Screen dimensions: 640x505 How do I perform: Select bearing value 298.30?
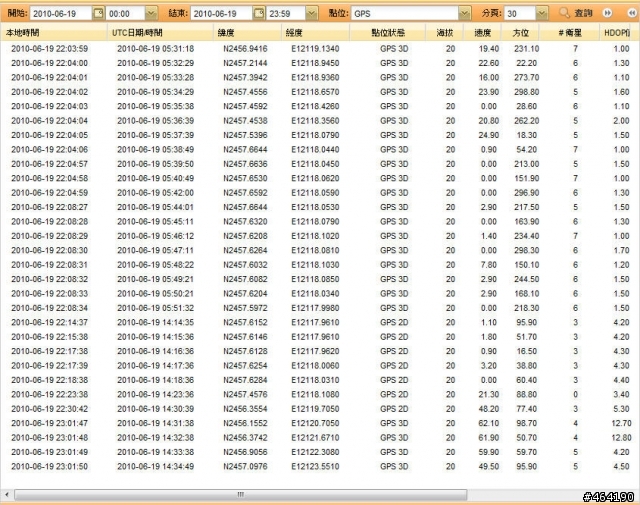pos(527,250)
